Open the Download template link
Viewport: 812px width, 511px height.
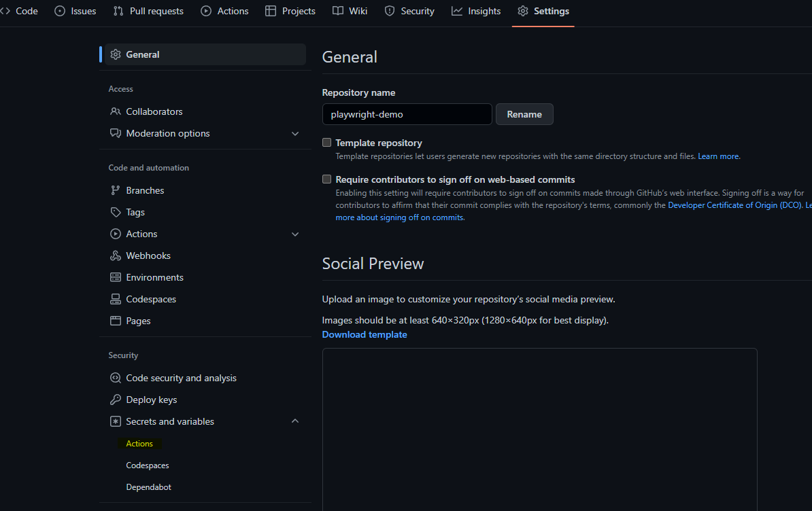(x=365, y=334)
